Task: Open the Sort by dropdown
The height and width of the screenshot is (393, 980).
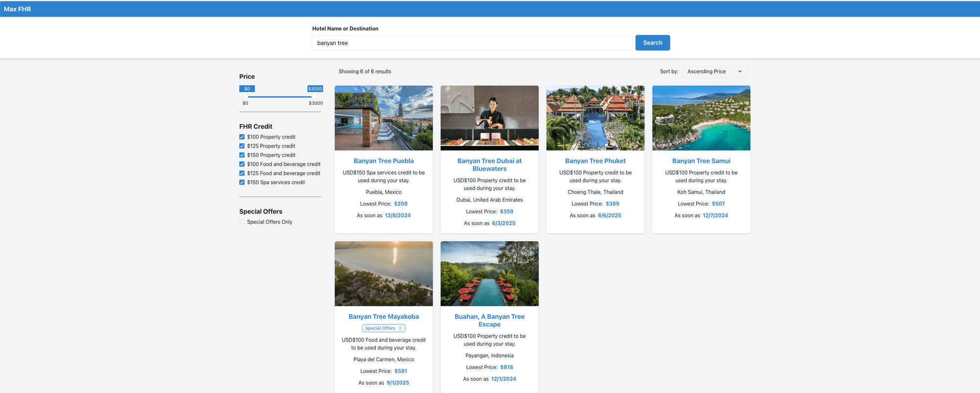Action: point(714,71)
